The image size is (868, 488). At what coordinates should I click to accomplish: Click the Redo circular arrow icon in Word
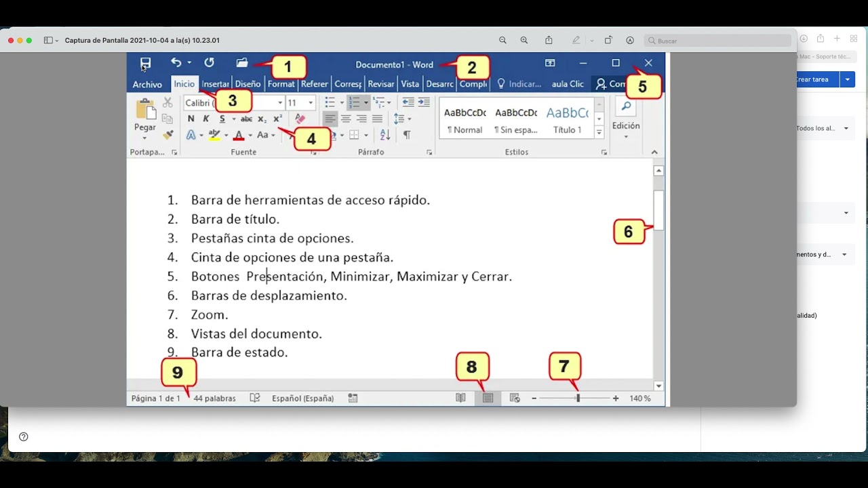pos(210,62)
